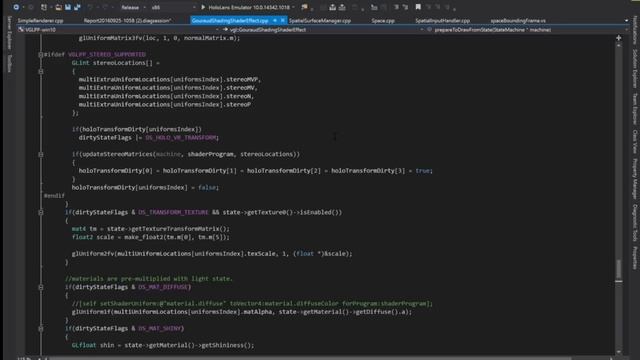The height and width of the screenshot is (360, 640).
Task: Open the Class View side panel
Action: (x=635, y=142)
